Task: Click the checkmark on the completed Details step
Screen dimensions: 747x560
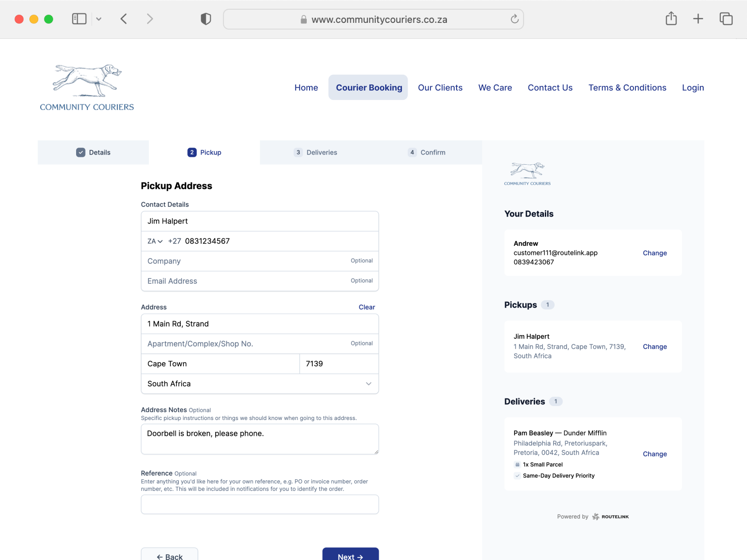Action: (81, 152)
